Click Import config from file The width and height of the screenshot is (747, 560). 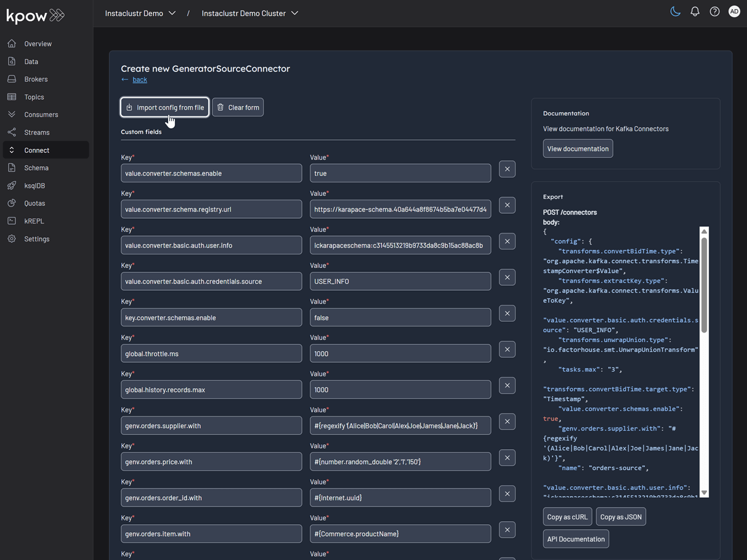click(164, 107)
